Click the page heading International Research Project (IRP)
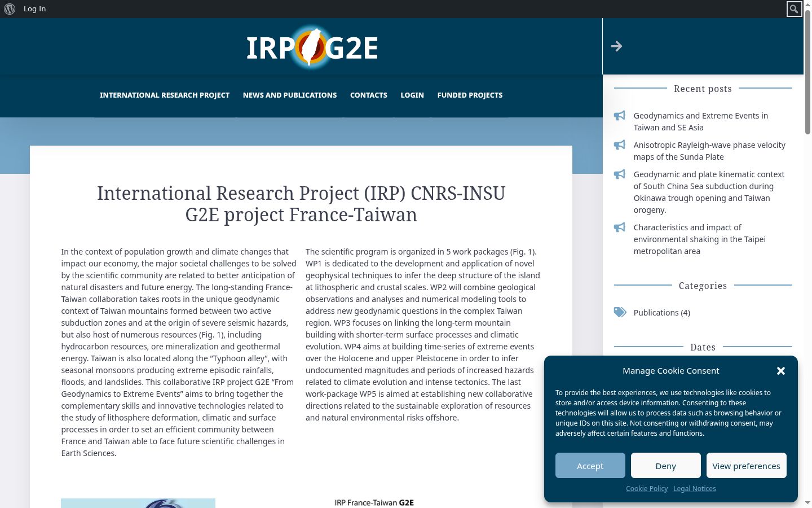Viewport: 812px width, 508px height. pyautogui.click(x=301, y=204)
